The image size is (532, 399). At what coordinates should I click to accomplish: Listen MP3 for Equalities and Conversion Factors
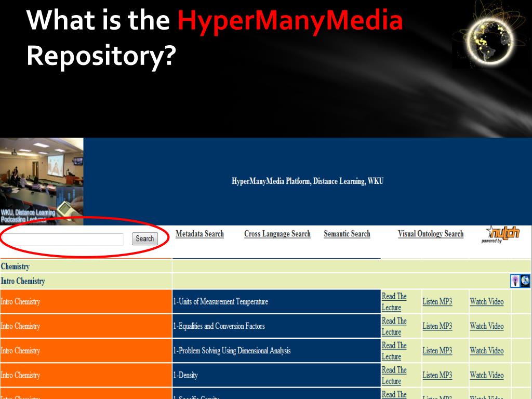click(437, 326)
